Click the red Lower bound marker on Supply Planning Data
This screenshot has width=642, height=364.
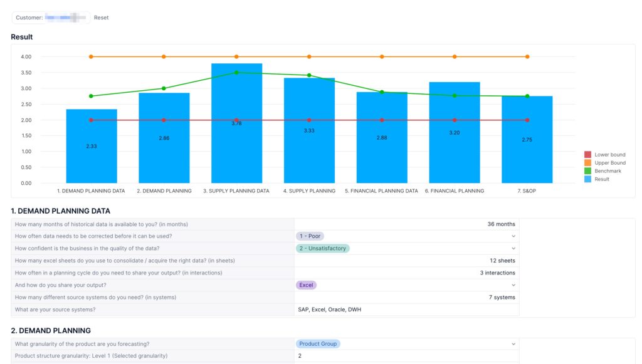click(236, 120)
